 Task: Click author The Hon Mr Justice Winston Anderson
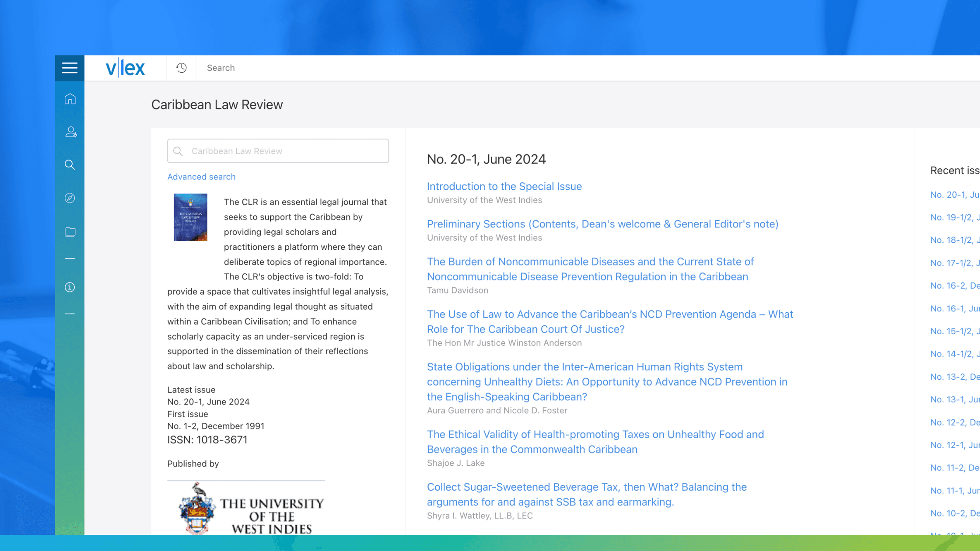(504, 343)
